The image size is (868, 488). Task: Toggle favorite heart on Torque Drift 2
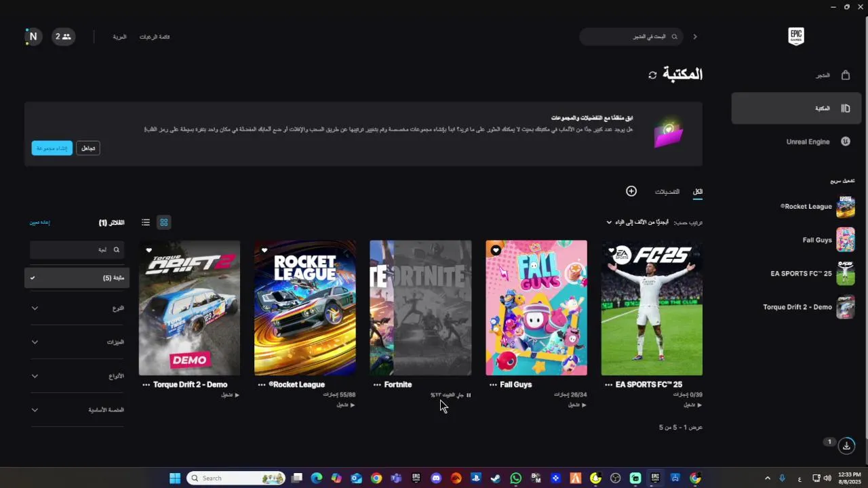pyautogui.click(x=149, y=250)
